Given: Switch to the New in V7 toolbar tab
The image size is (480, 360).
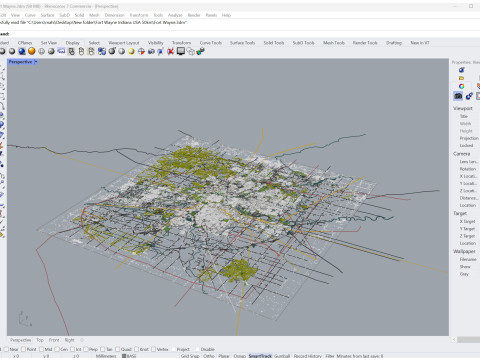Looking at the screenshot, I should pos(420,43).
